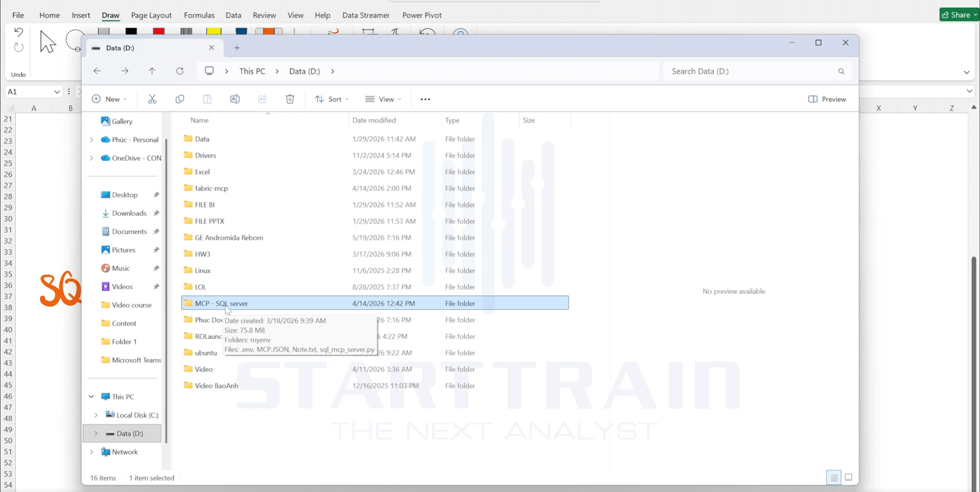The image size is (980, 492).
Task: Open the Excel Name Box dropdown arrow
Action: coord(57,92)
